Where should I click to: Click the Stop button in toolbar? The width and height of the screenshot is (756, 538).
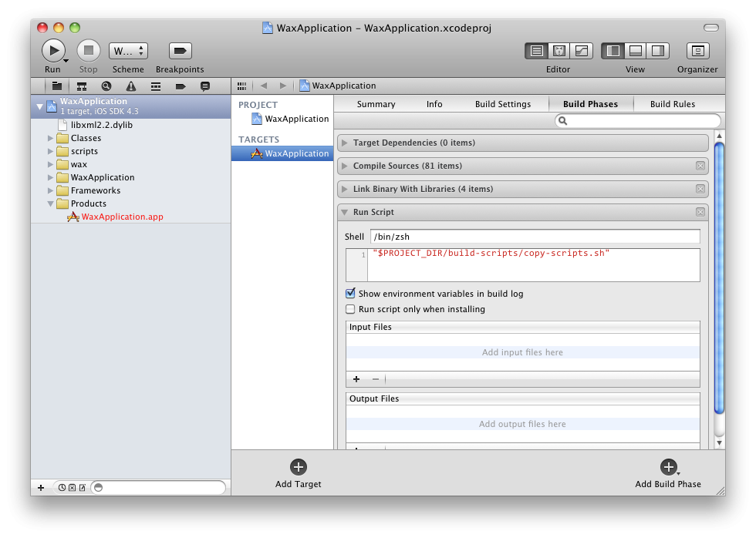[88, 51]
